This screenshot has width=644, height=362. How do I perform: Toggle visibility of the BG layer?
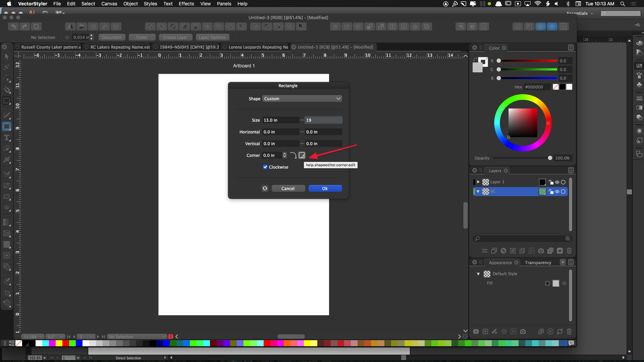(557, 192)
